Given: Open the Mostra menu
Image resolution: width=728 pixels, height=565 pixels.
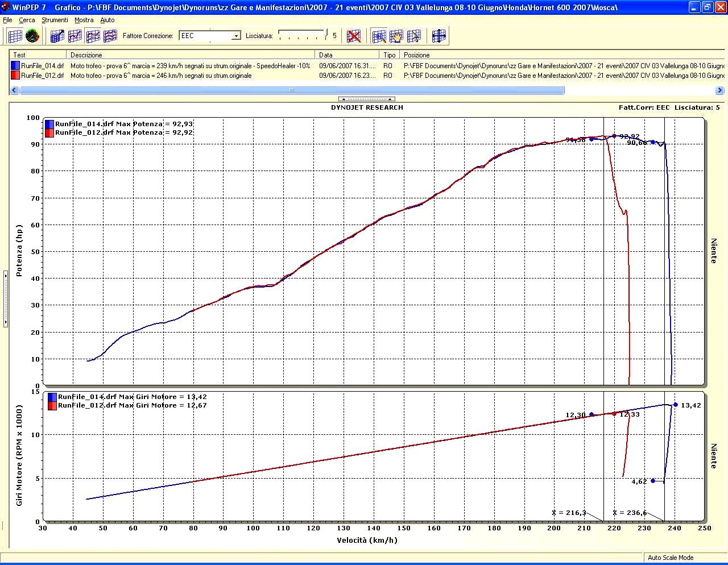Looking at the screenshot, I should click(x=84, y=20).
